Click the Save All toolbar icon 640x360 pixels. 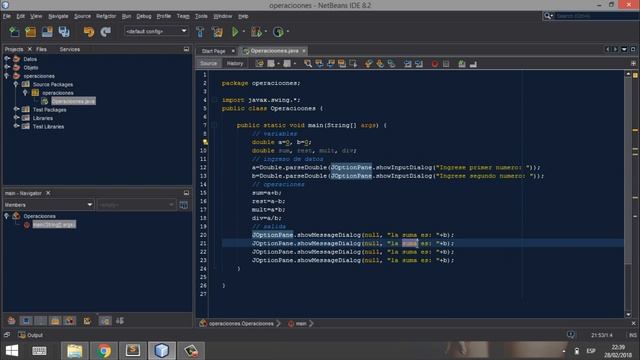pyautogui.click(x=64, y=32)
